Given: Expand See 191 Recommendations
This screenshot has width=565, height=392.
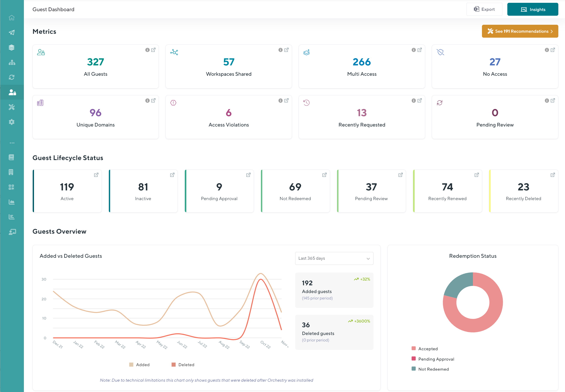Looking at the screenshot, I should [x=520, y=31].
